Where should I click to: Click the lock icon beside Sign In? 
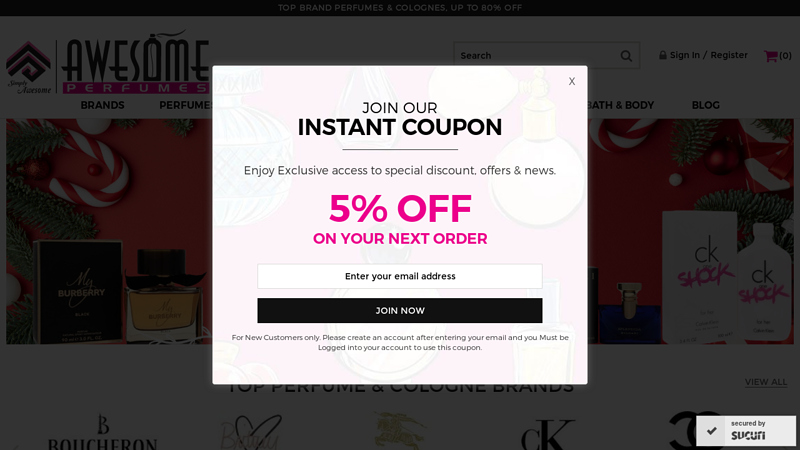(x=662, y=55)
